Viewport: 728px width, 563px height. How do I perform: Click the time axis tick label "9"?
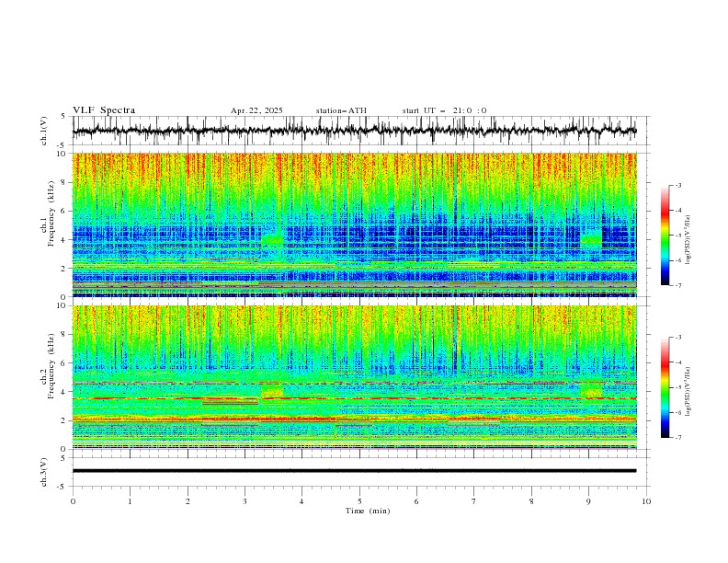(x=588, y=501)
